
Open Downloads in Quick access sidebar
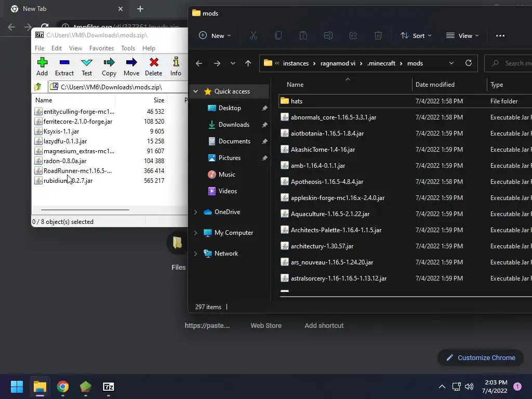234,125
